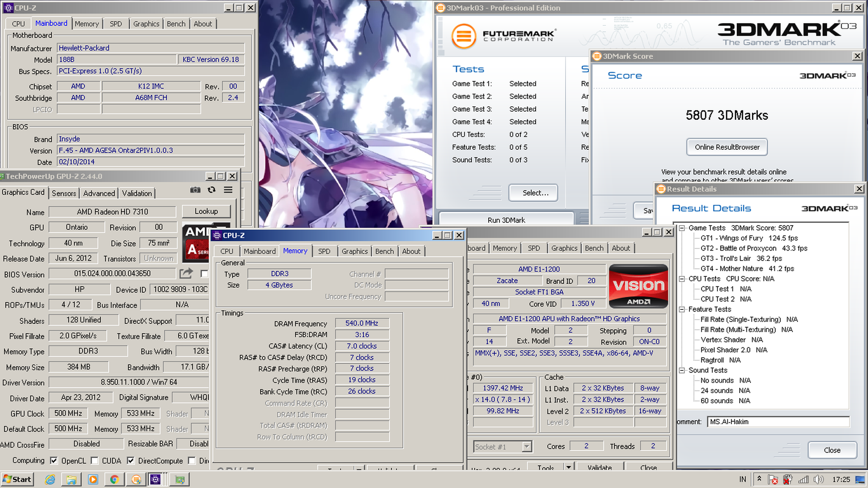
Task: Click the Run 3DMark button
Action: pos(506,220)
